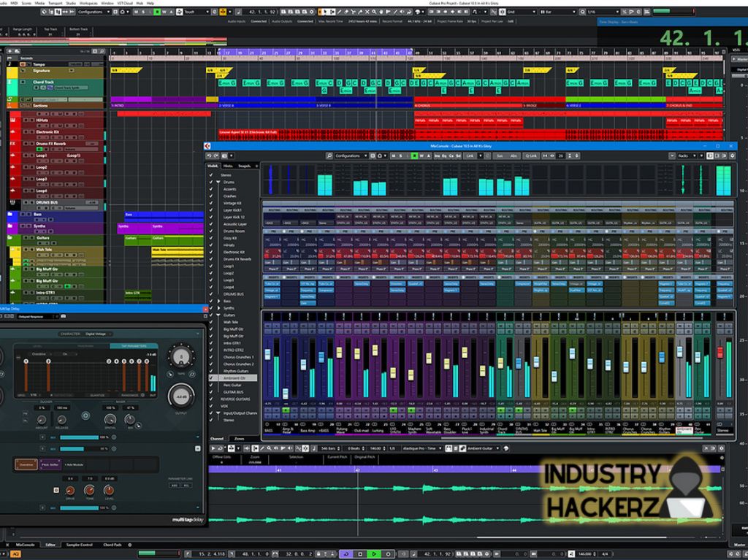Click the Bass folder track icon
This screenshot has width=748, height=560.
(x=10, y=215)
